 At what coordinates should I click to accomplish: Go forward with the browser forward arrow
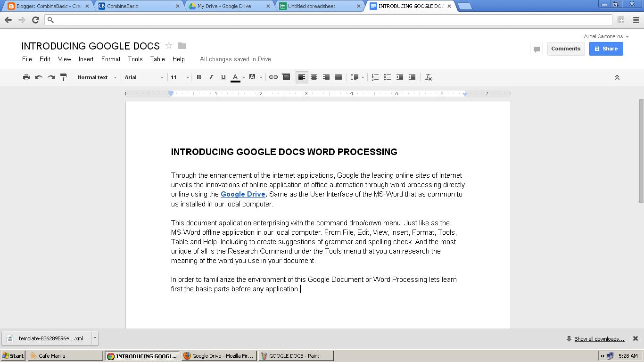click(22, 20)
